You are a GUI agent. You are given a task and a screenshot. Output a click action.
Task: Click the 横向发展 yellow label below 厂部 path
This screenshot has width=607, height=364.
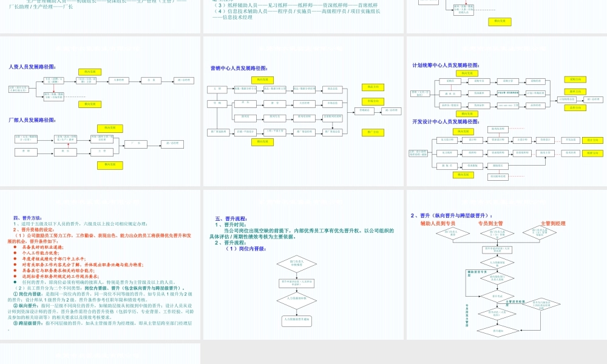[x=110, y=164]
